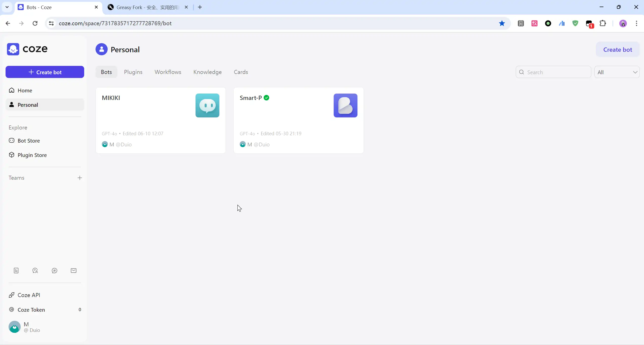The image size is (644, 345).
Task: Switch to the Workflows tab
Action: pos(168,72)
